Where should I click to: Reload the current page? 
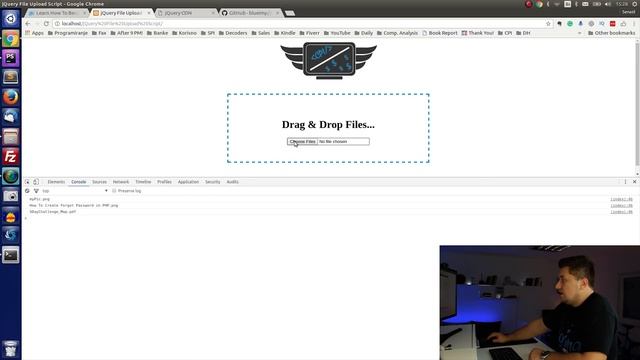click(x=46, y=24)
